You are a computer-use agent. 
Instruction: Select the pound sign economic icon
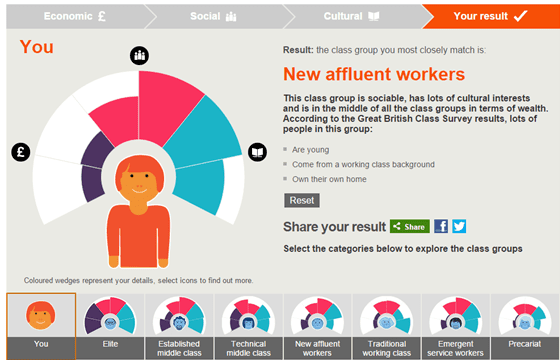point(21,152)
